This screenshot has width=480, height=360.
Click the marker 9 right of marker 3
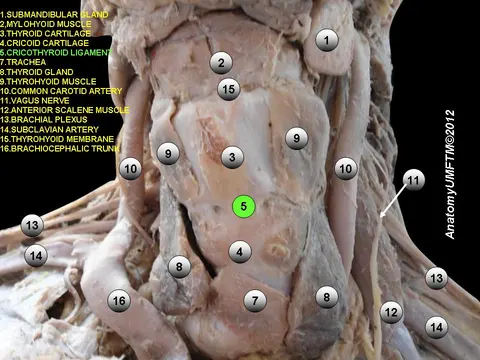(x=297, y=138)
